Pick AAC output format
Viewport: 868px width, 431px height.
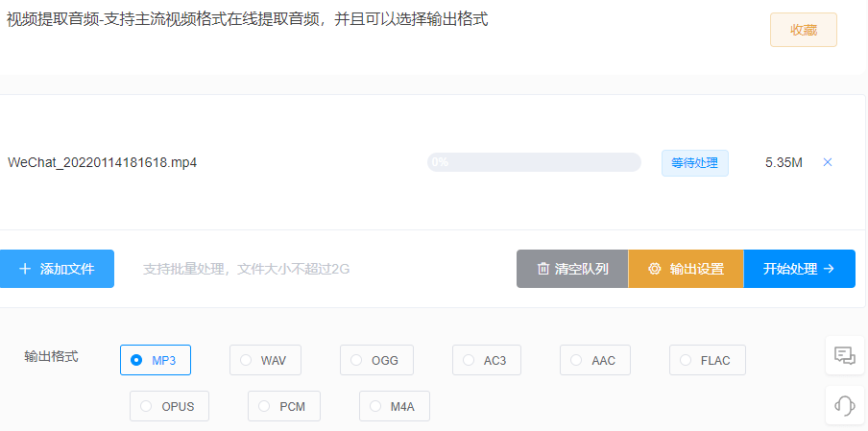click(x=576, y=360)
